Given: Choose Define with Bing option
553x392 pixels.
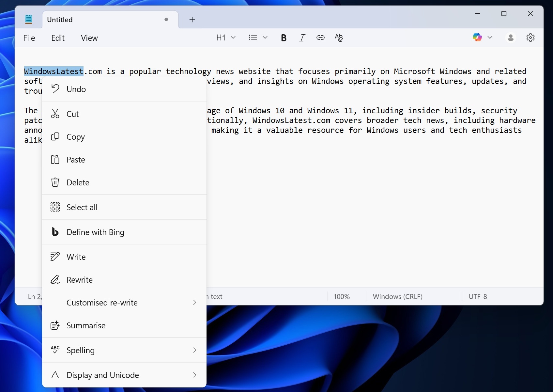Looking at the screenshot, I should click(95, 232).
